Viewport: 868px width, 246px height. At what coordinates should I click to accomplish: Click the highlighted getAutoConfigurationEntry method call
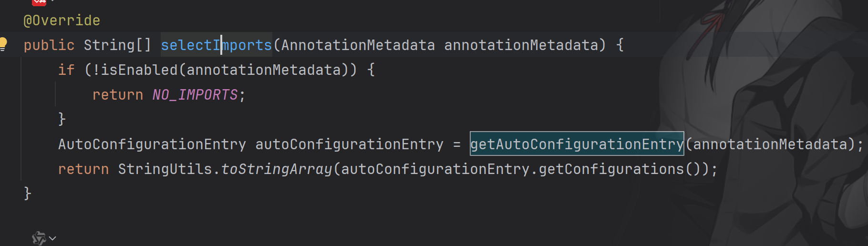click(x=577, y=144)
